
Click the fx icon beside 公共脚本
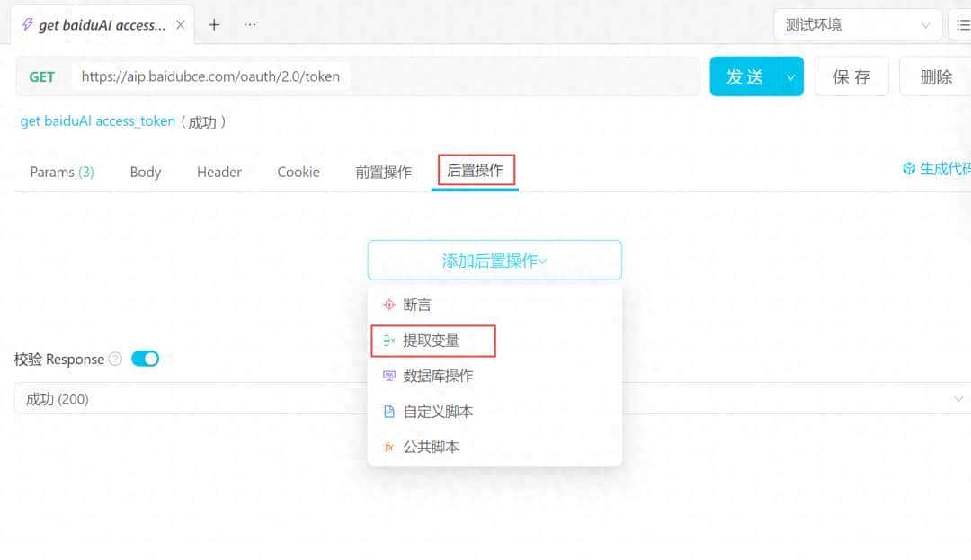pyautogui.click(x=388, y=446)
